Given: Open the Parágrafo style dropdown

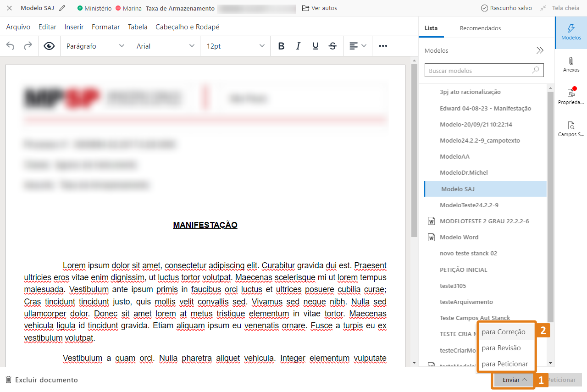Looking at the screenshot, I should pyautogui.click(x=95, y=46).
